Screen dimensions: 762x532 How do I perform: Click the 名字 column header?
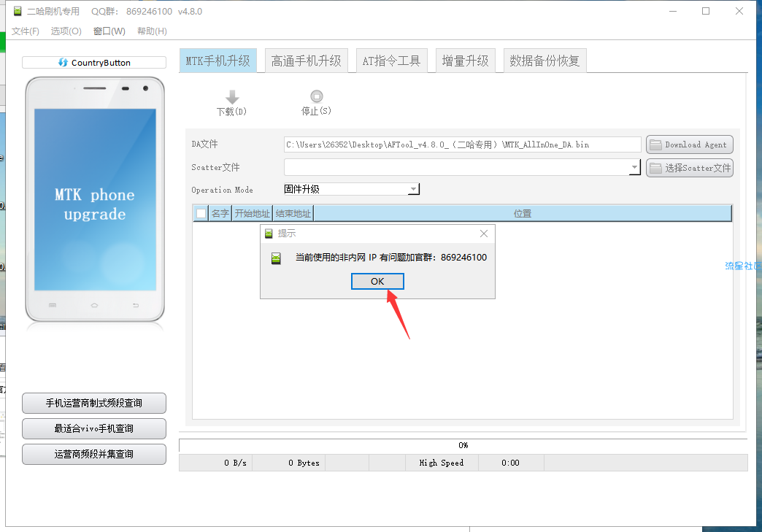[x=220, y=213]
